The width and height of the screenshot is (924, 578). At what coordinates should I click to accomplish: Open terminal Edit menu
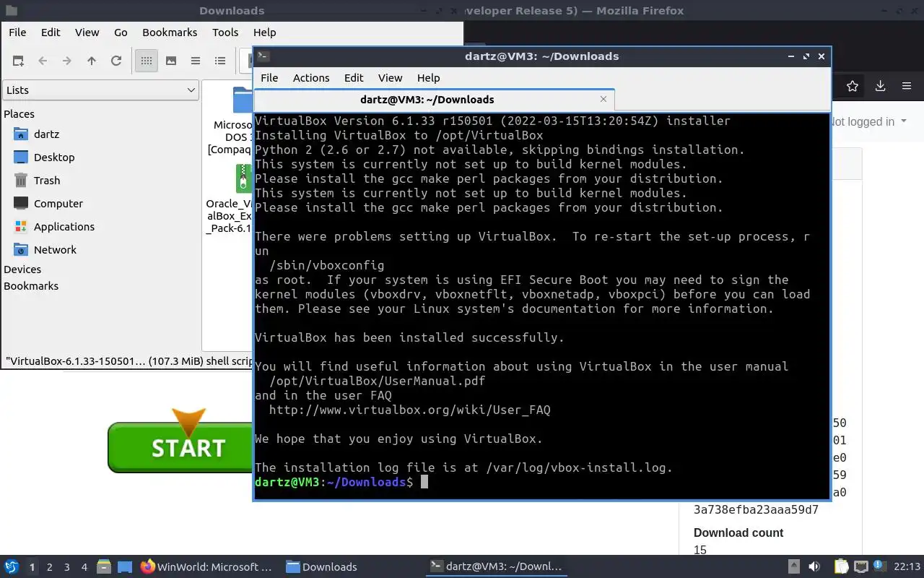pyautogui.click(x=354, y=78)
